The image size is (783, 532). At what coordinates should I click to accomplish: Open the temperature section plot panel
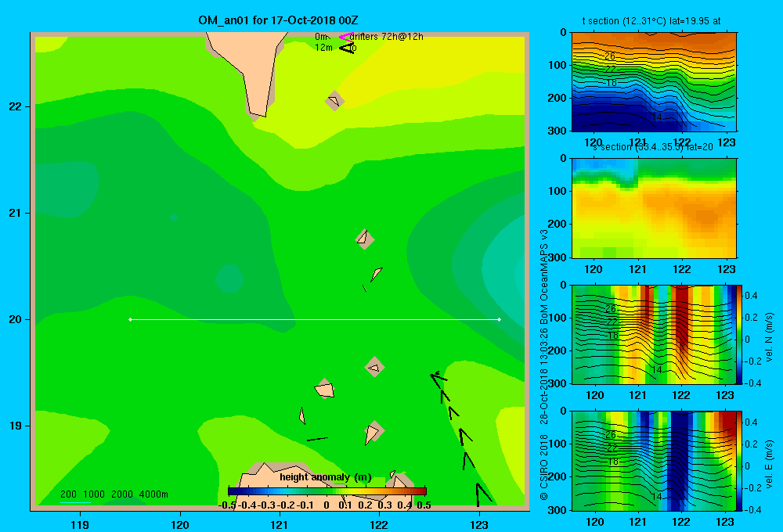(654, 82)
